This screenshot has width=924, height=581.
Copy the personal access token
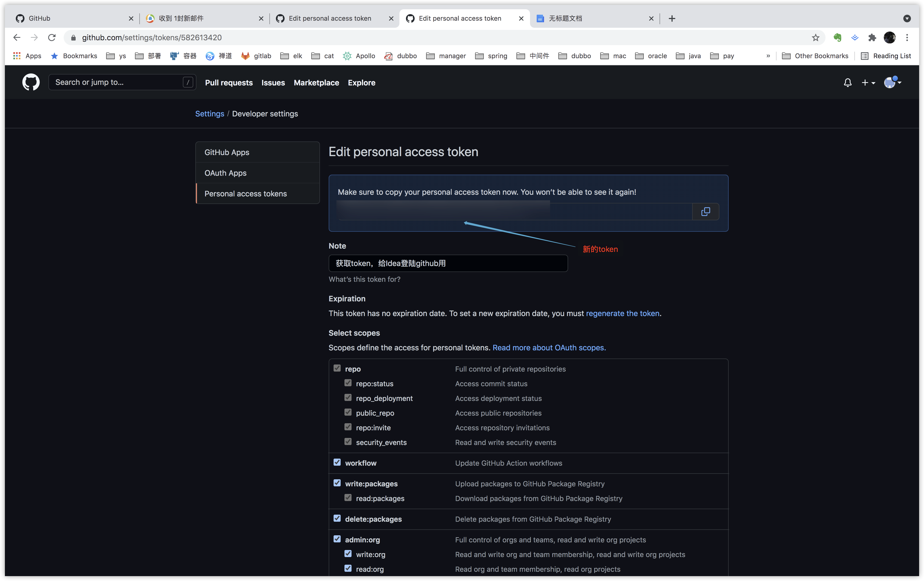706,211
